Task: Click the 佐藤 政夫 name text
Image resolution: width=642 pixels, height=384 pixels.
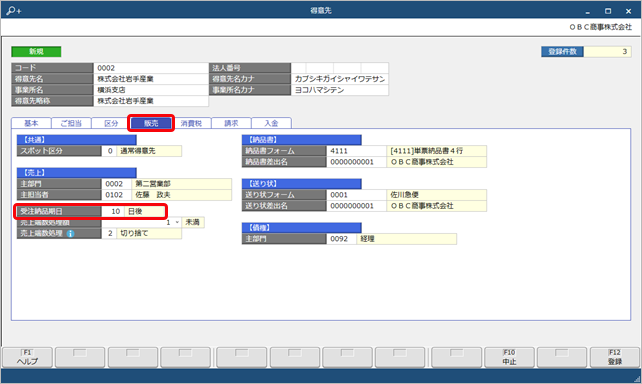Action: pos(153,195)
